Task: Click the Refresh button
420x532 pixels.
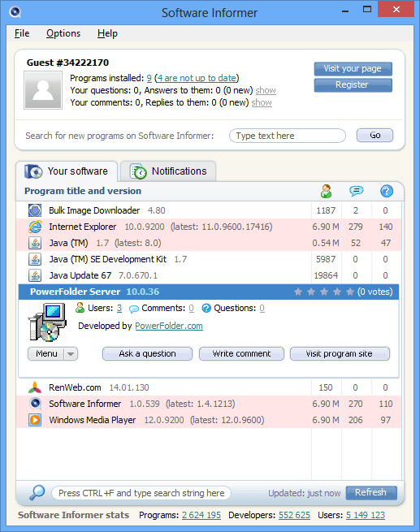Action: click(x=371, y=493)
